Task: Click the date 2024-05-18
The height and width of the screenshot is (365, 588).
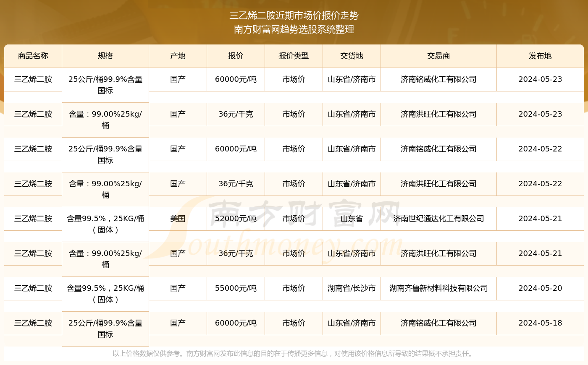Action: 540,323
